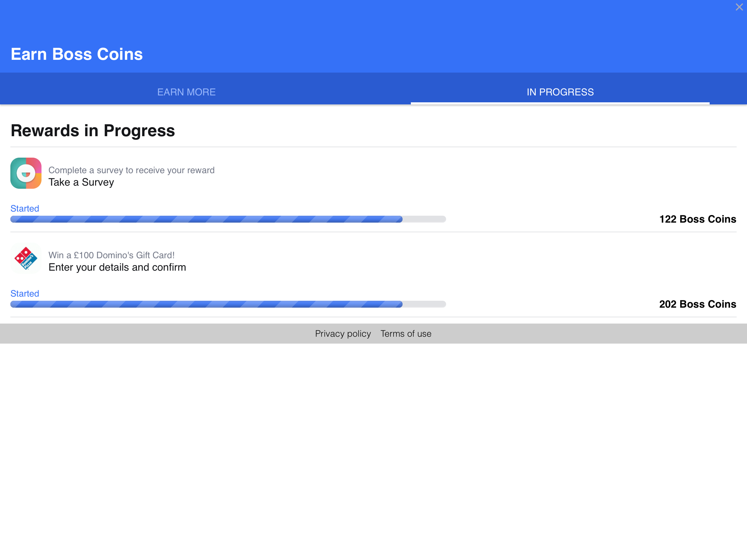Open the Privacy policy link
Screen dimensions: 747x560
tap(343, 334)
